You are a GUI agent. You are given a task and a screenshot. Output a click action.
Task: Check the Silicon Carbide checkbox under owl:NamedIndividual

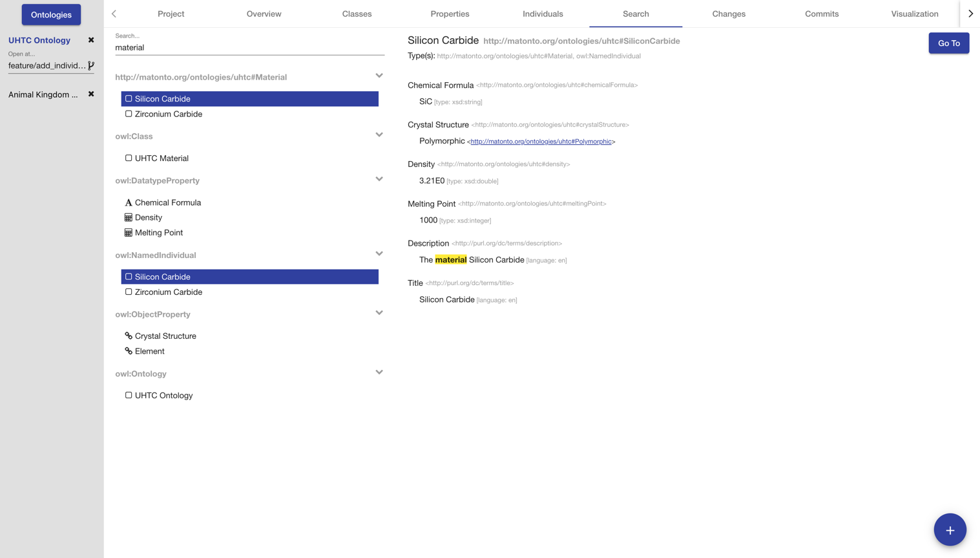coord(128,276)
